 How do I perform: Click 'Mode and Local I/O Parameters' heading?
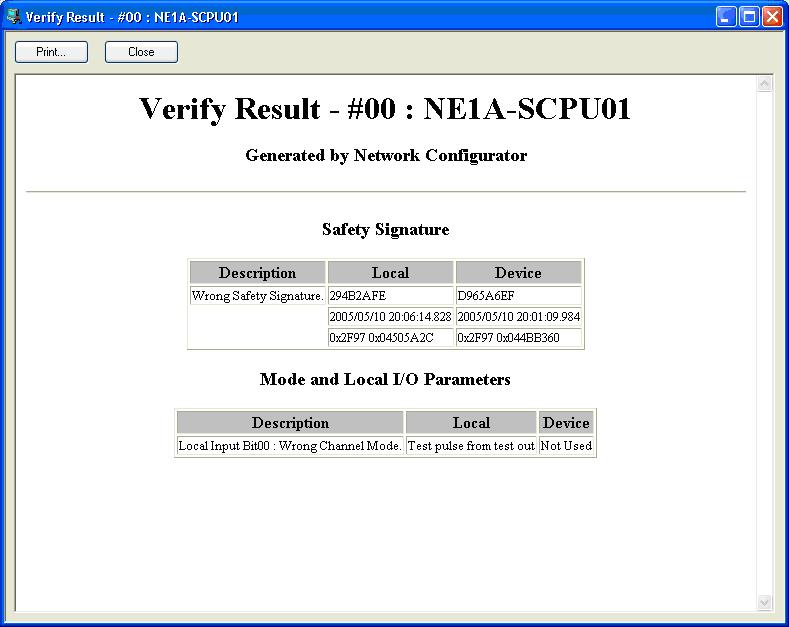385,379
